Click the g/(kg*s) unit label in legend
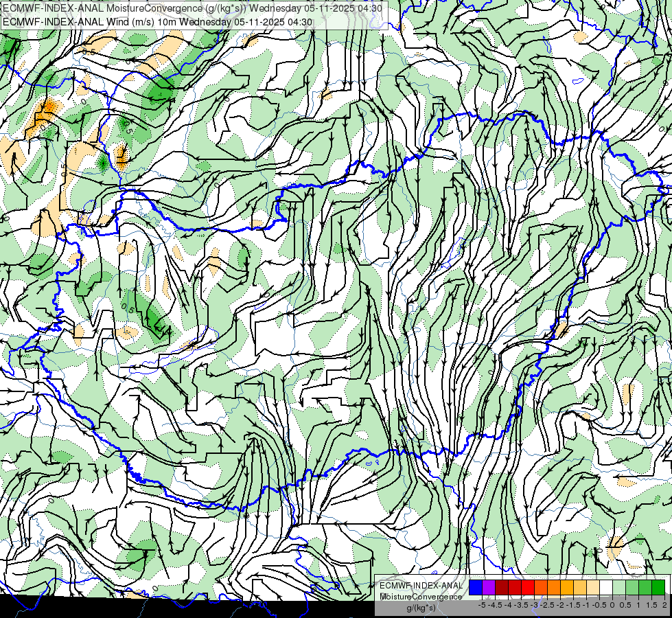Screen dimensions: 672x618 [421, 608]
